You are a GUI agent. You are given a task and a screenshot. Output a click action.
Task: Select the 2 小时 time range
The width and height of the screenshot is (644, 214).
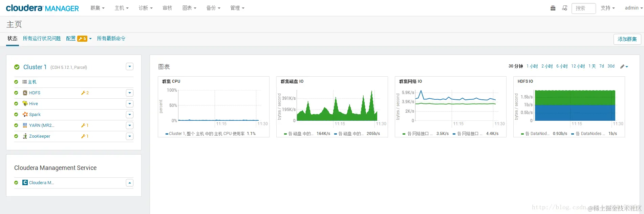(547, 66)
